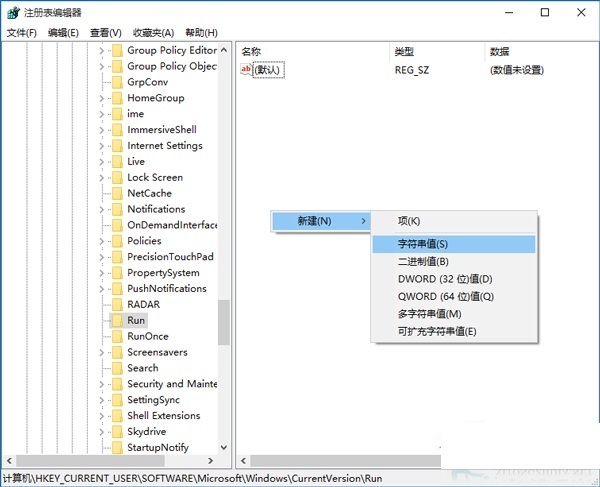Click the ab string icon of the default value
This screenshot has height=487, width=600.
[246, 70]
